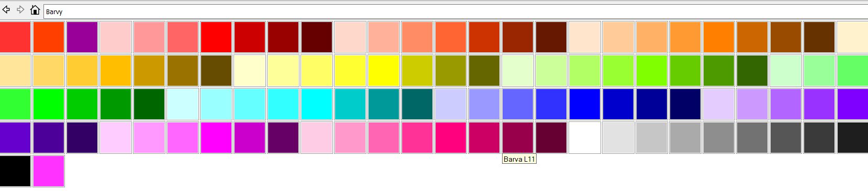Pick the darkest maroon swatch in the red series

(317, 37)
